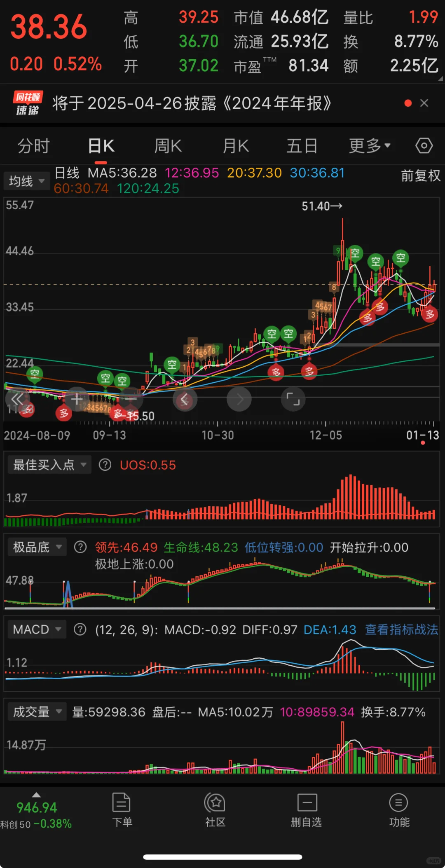This screenshot has width=445, height=868.
Task: Toggle the 前复权 price adjustment mode
Action: pos(421,176)
